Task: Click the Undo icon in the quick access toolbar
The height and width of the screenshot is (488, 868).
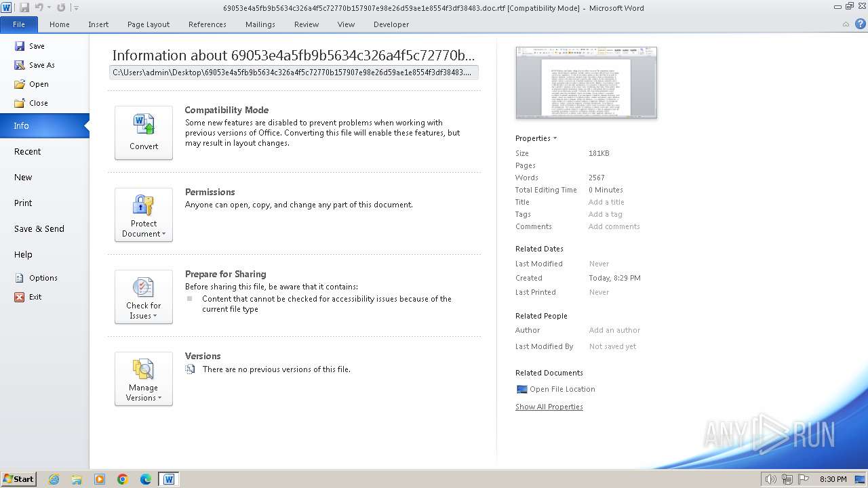Action: [39, 7]
